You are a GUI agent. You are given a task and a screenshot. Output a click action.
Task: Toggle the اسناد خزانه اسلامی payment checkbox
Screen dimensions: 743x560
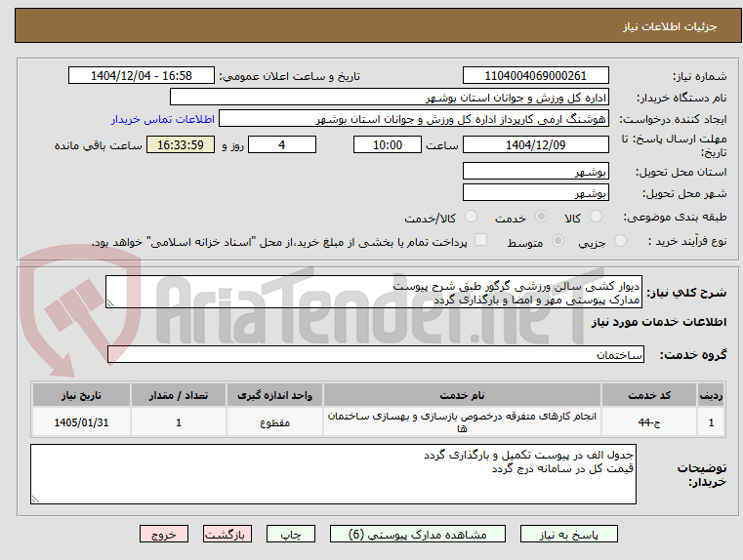point(481,240)
